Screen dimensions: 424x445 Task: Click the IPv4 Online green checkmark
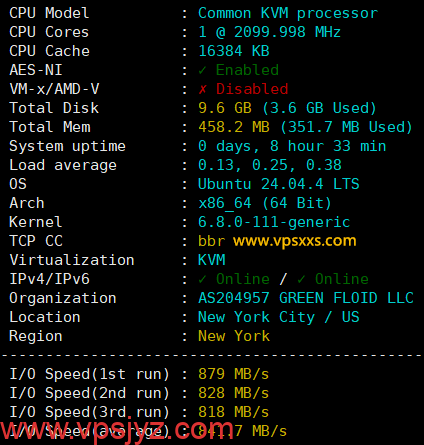(x=202, y=279)
